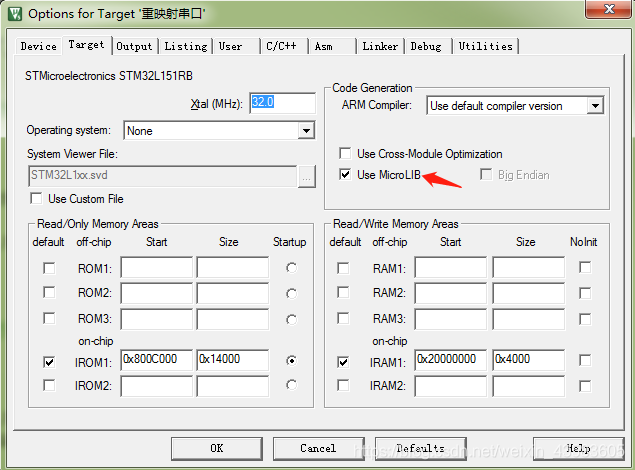Image resolution: width=635 pixels, height=470 pixels.
Task: Select the ROM3 Startup radio button
Action: tap(291, 319)
